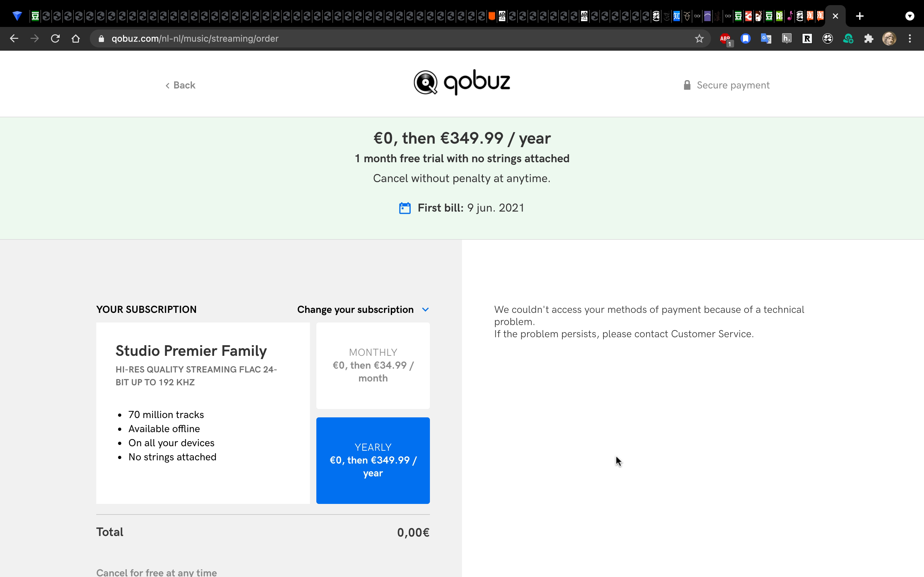
Task: Open Google Translate extension
Action: 766,38
